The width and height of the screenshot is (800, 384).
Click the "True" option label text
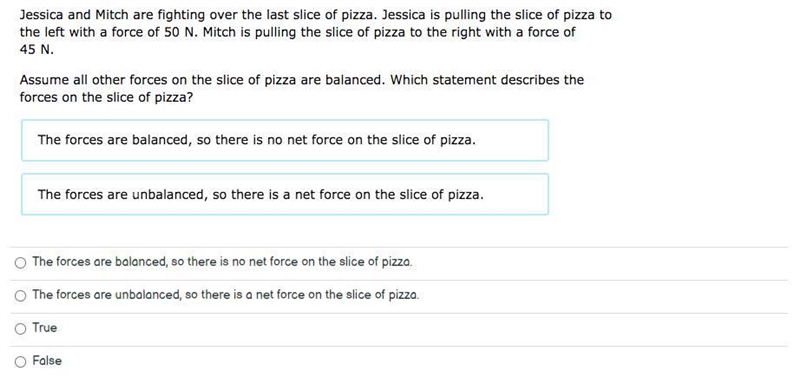pos(45,328)
